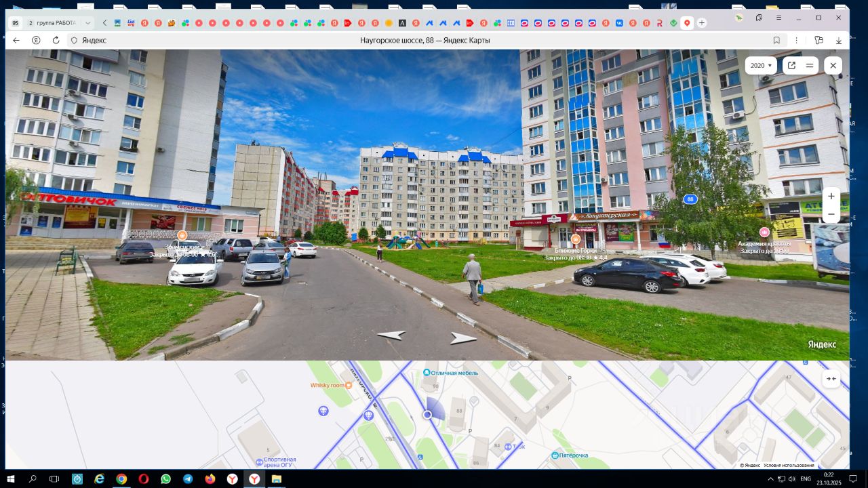Launch Opera from the taskbar

tap(144, 479)
